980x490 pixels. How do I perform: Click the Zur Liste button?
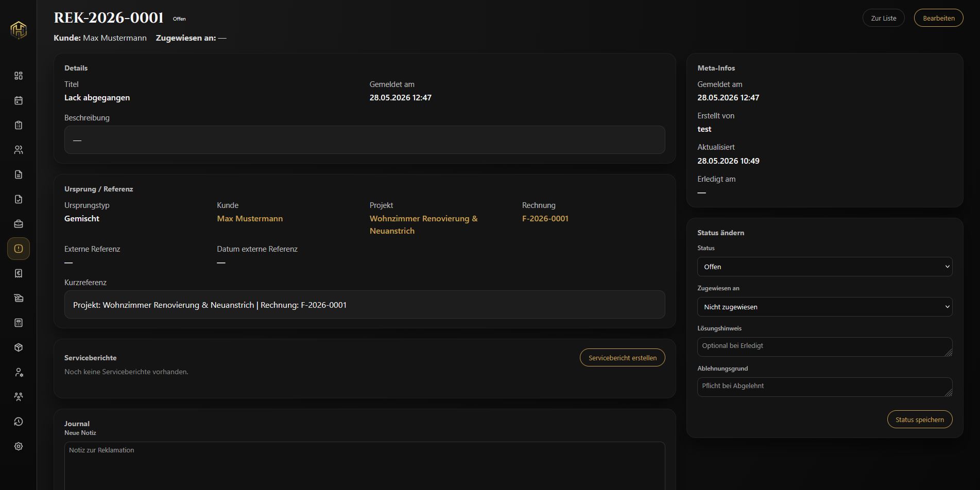883,18
